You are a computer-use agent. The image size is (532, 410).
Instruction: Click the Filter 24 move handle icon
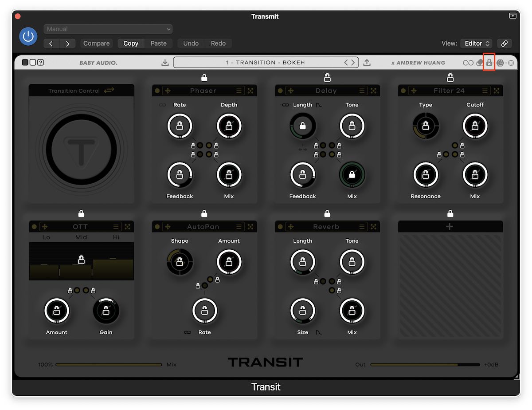pos(414,91)
